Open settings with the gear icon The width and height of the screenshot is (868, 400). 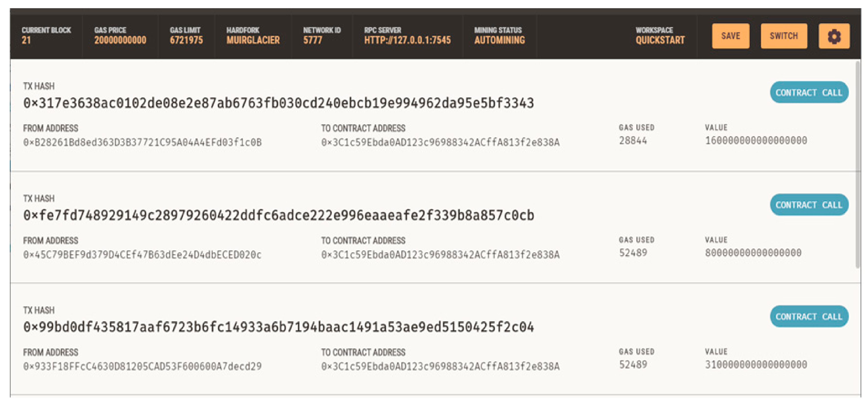[834, 36]
